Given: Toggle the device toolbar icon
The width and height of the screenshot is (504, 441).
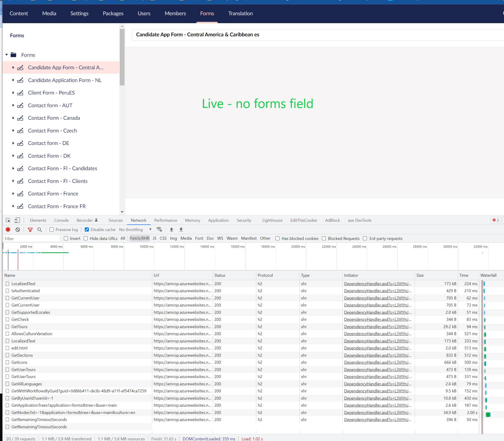Looking at the screenshot, I should coord(17,220).
